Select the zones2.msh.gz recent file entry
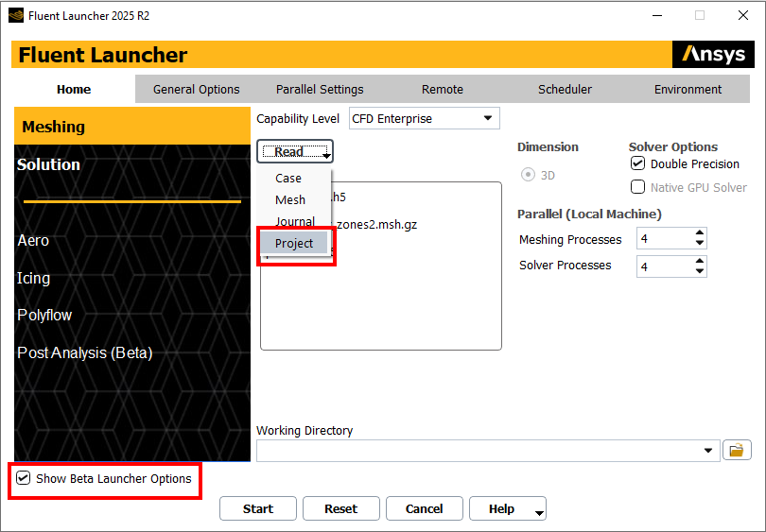Image resolution: width=766 pixels, height=532 pixels. (x=376, y=225)
